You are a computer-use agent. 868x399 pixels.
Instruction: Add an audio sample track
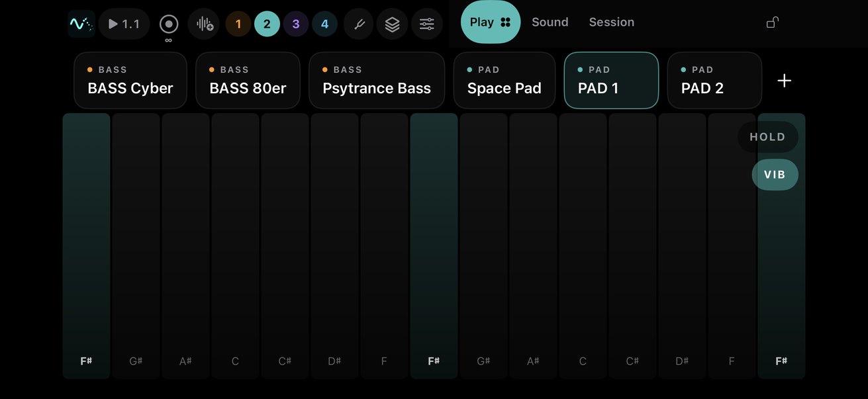(x=204, y=24)
